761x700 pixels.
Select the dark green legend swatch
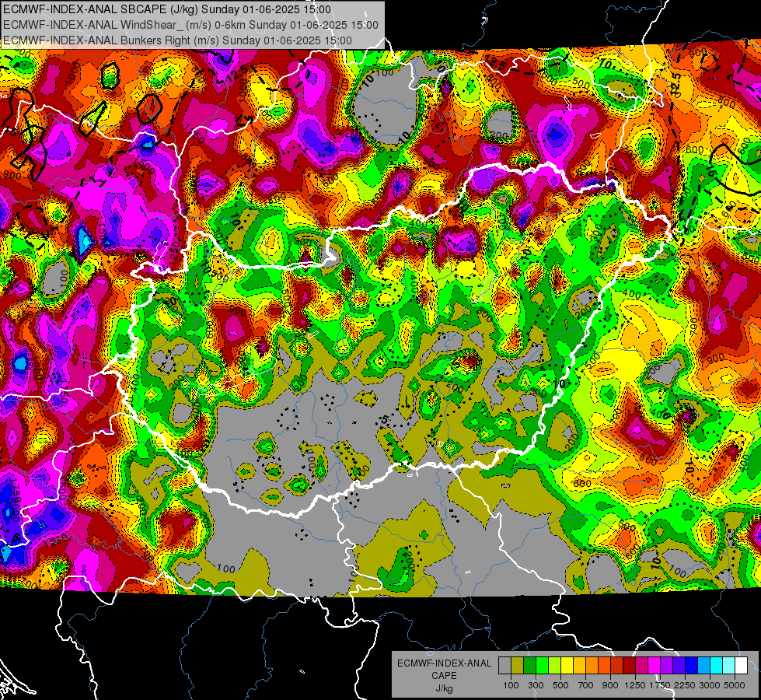pyautogui.click(x=529, y=665)
